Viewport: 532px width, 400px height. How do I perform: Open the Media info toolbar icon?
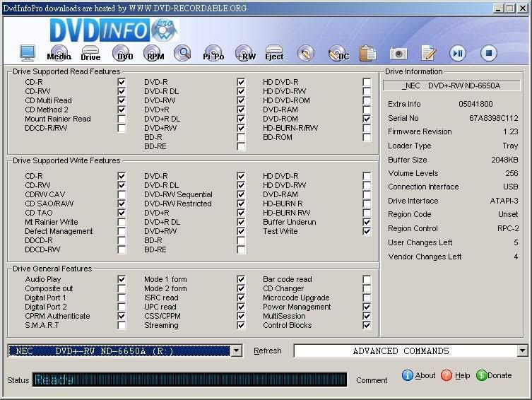tap(59, 53)
